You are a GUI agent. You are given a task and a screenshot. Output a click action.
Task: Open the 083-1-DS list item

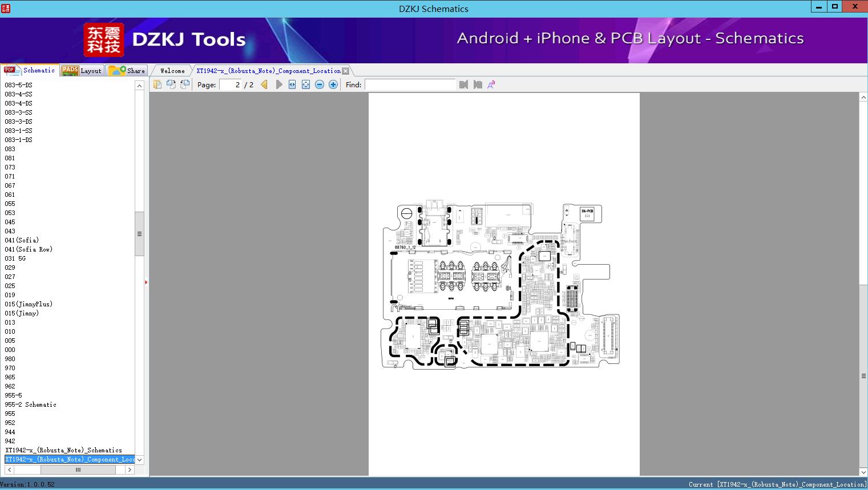[x=18, y=140]
